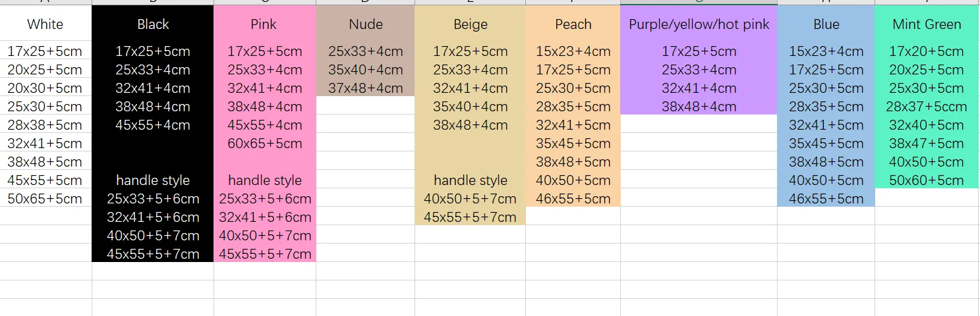The image size is (980, 316).
Task: Click the 50x60+5cm cell under Mint Green
Action: pyautogui.click(x=926, y=180)
